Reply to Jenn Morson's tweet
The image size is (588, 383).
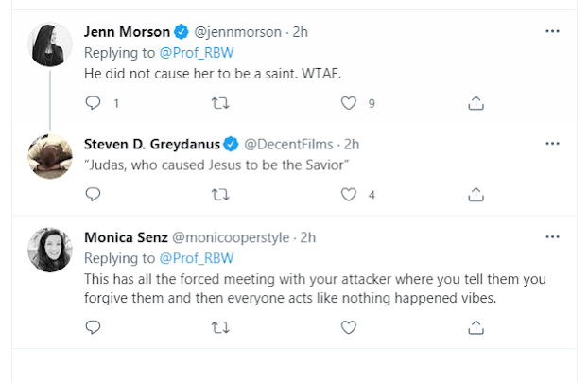point(93,103)
